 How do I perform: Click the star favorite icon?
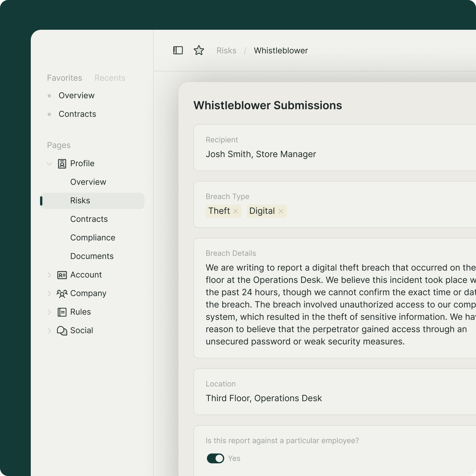pyautogui.click(x=199, y=51)
